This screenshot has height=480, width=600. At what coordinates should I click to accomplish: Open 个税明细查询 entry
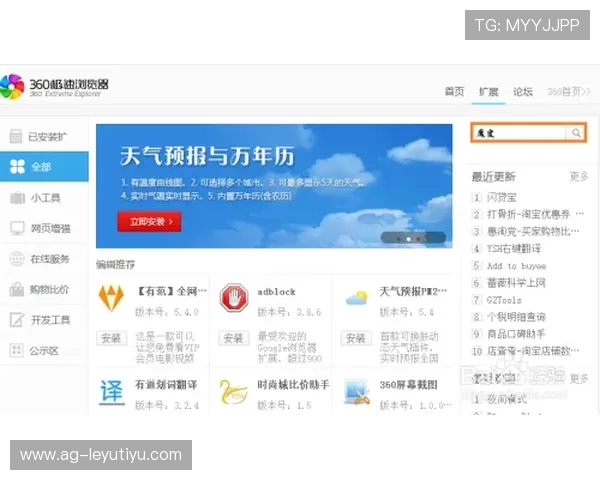(x=516, y=317)
